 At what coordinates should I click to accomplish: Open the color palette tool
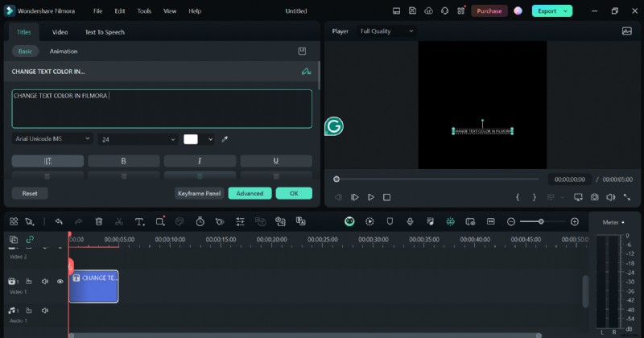[180, 222]
